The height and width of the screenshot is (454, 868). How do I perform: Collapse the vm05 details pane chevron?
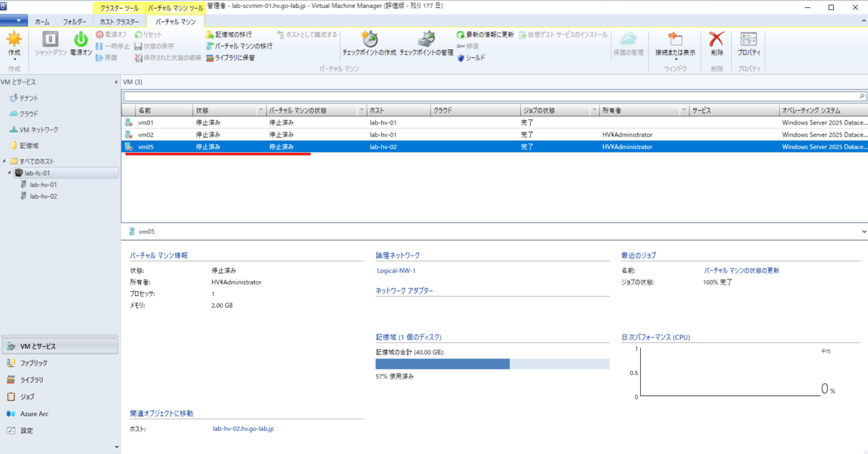(x=864, y=232)
